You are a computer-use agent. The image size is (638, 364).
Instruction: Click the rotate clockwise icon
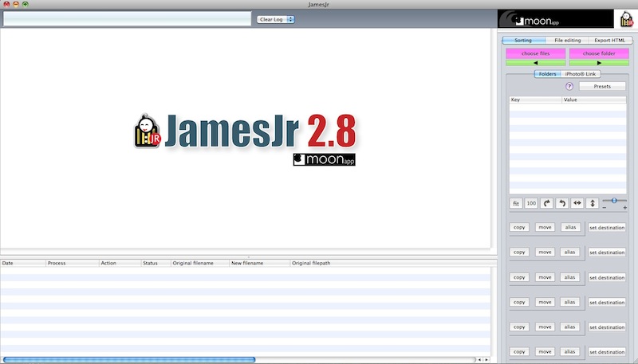tap(547, 203)
